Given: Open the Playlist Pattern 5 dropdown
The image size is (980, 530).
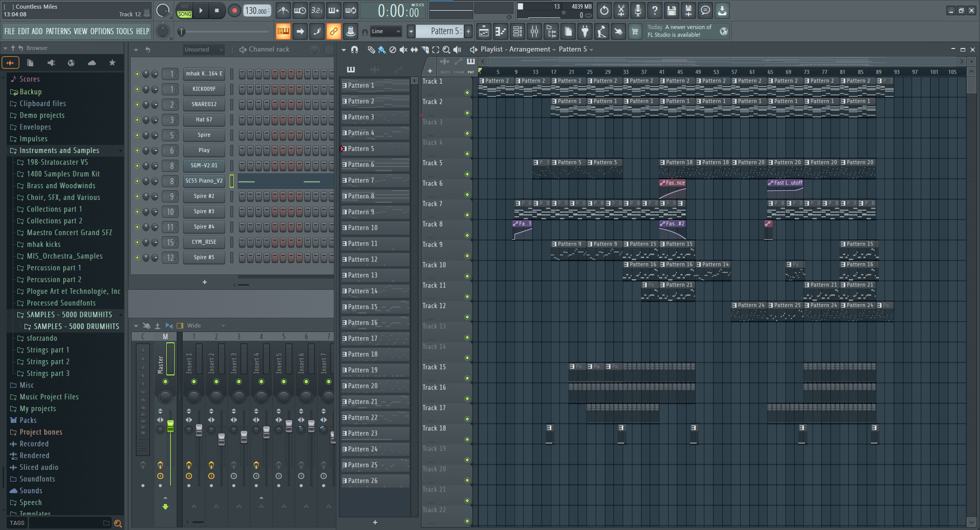Looking at the screenshot, I should click(576, 49).
